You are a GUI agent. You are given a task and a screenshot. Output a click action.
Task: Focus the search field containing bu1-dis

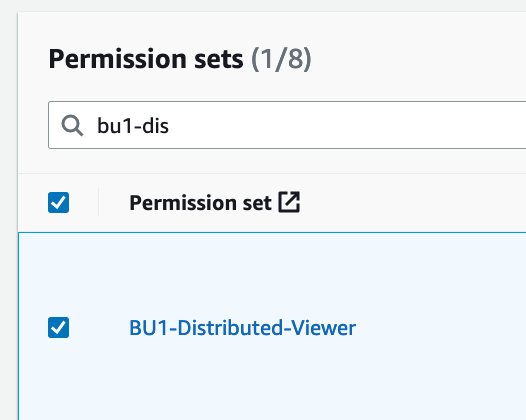pos(287,125)
